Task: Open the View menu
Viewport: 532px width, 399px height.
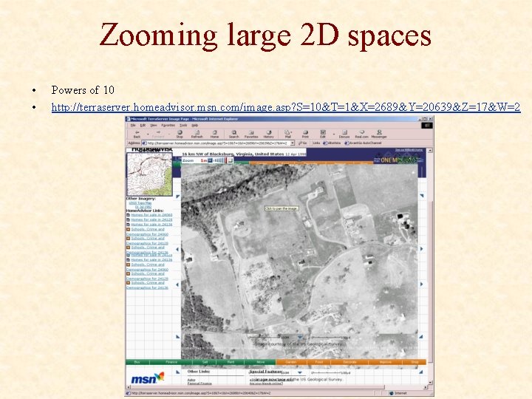Action: (154, 125)
